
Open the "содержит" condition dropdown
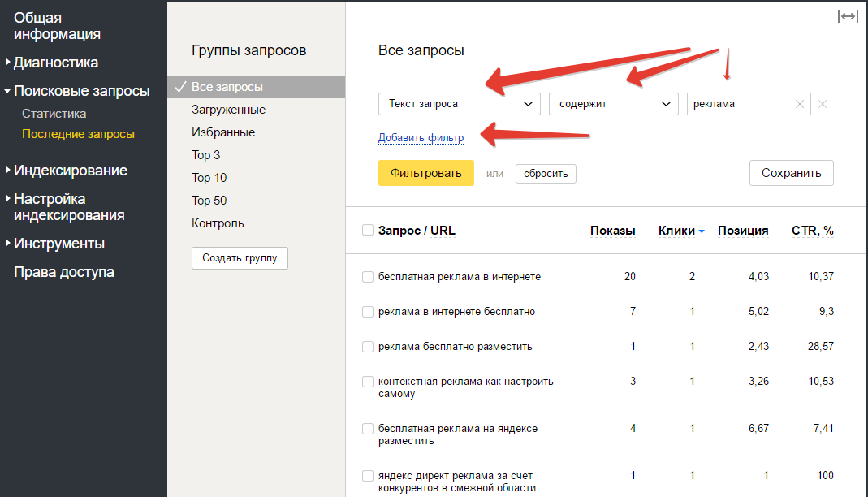(613, 104)
